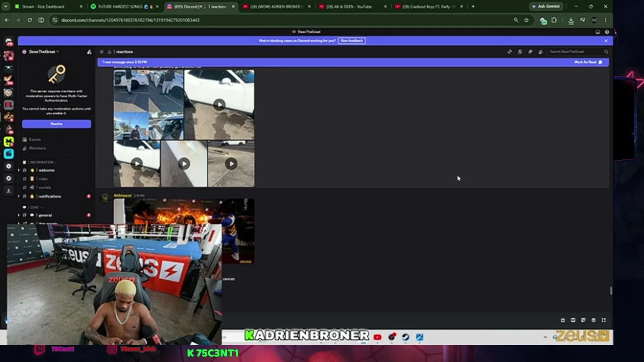Click Give feedback button in banner
This screenshot has height=362, width=644.
[x=352, y=41]
